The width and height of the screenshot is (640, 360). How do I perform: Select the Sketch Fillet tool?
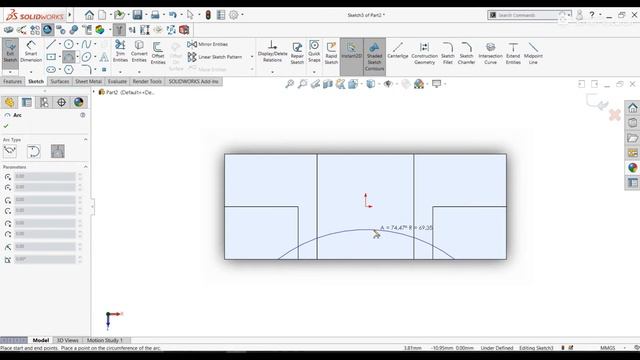pyautogui.click(x=448, y=53)
